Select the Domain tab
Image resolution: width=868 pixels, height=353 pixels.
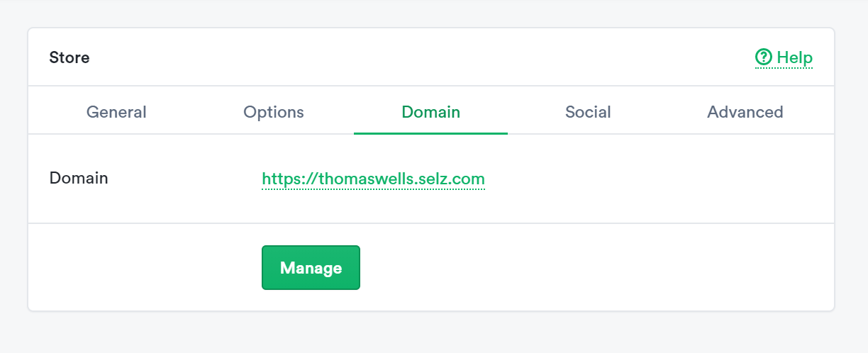pos(430,112)
